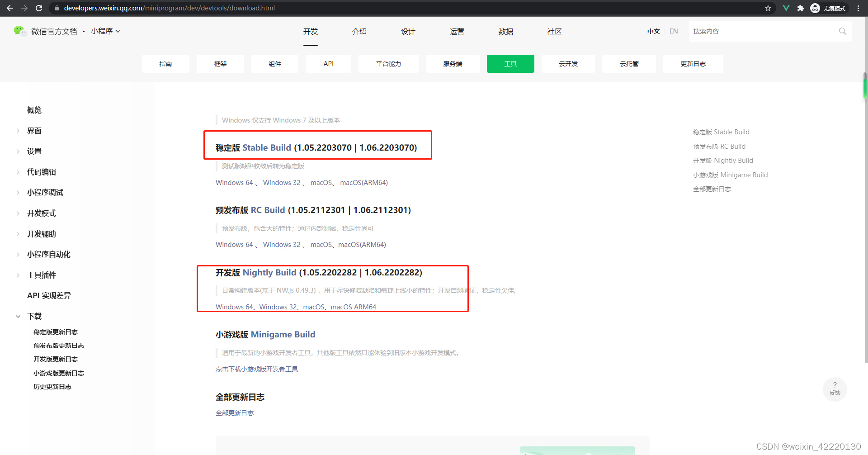Click the browser forward arrow
This screenshot has width=868, height=455.
[x=24, y=8]
